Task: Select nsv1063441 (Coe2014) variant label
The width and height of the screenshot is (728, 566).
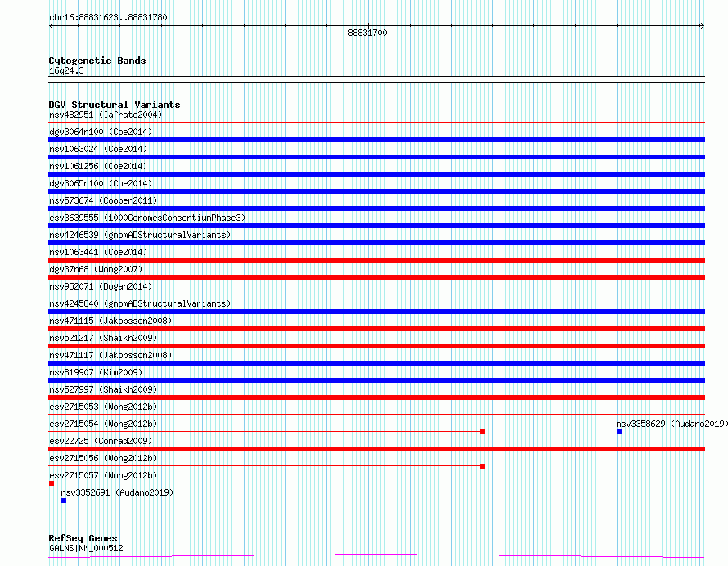Action: coord(98,252)
